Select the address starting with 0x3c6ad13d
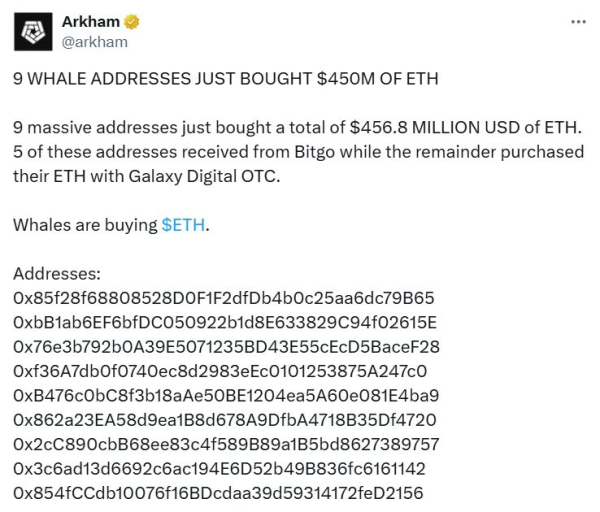The height and width of the screenshot is (512, 600). click(x=219, y=468)
